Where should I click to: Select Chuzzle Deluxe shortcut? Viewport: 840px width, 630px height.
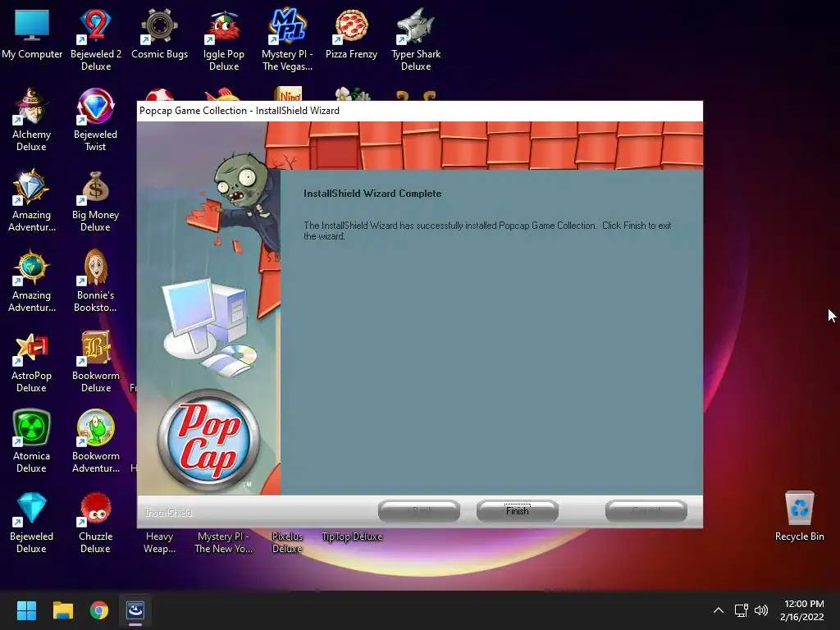pyautogui.click(x=95, y=523)
